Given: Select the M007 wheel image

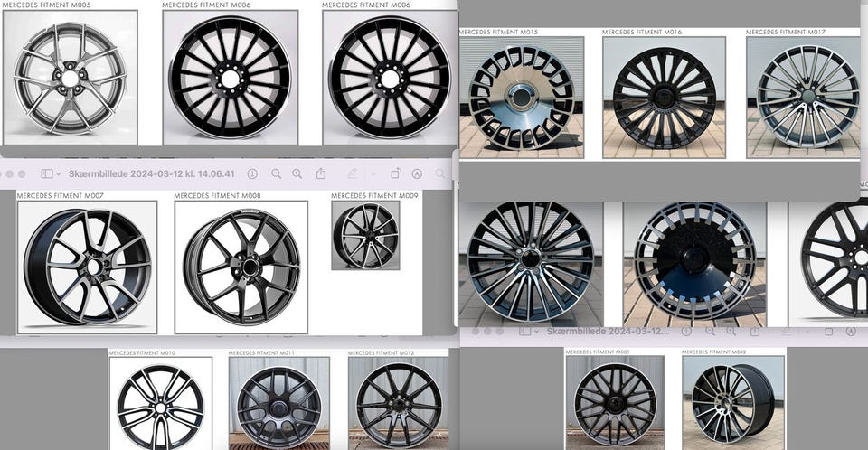Looking at the screenshot, I should tap(88, 267).
